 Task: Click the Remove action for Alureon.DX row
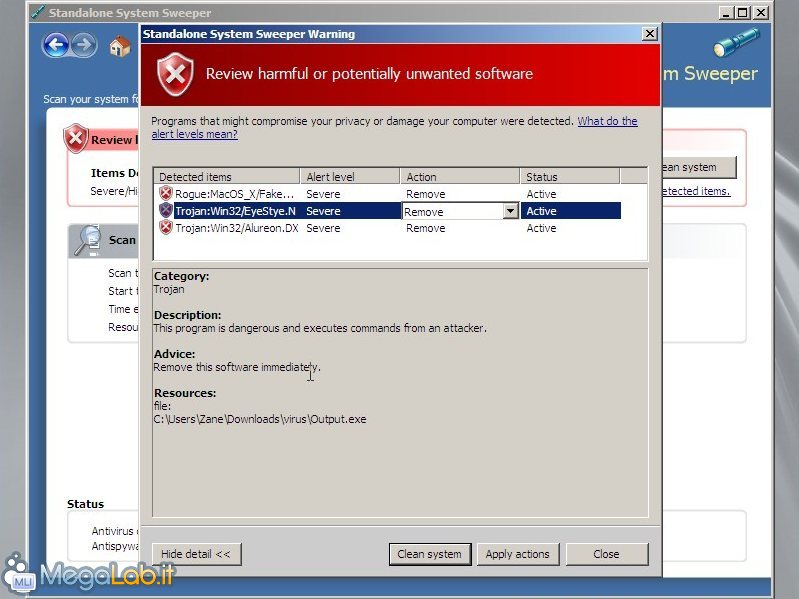click(x=425, y=228)
